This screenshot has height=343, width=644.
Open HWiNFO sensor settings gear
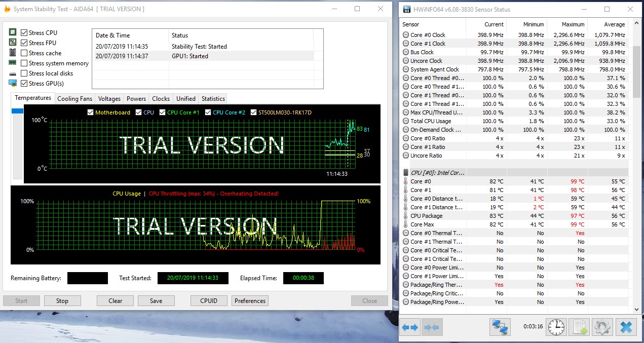(602, 327)
